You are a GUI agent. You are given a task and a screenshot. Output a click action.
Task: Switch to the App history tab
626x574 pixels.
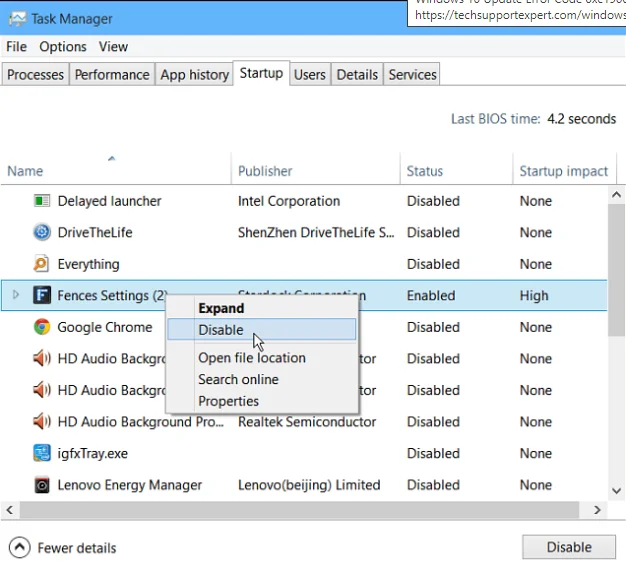[194, 75]
